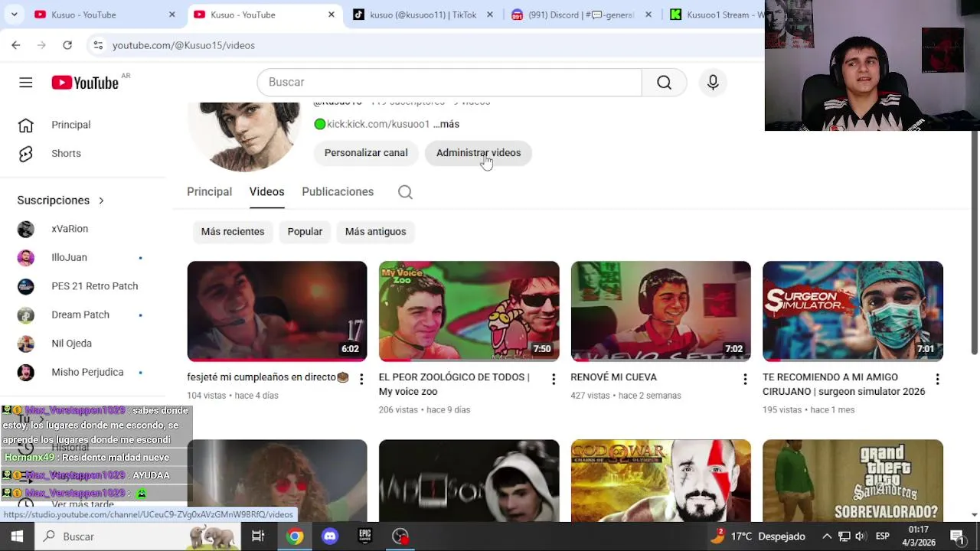Click the YouTube Buscar search field
The height and width of the screenshot is (551, 980).
click(449, 83)
